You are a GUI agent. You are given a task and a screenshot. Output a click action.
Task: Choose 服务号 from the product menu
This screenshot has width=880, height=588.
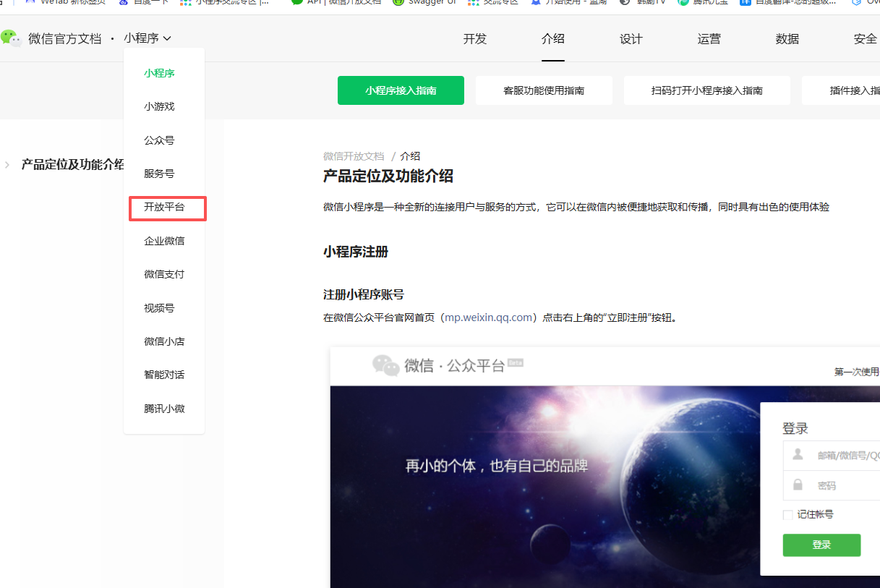coord(159,174)
